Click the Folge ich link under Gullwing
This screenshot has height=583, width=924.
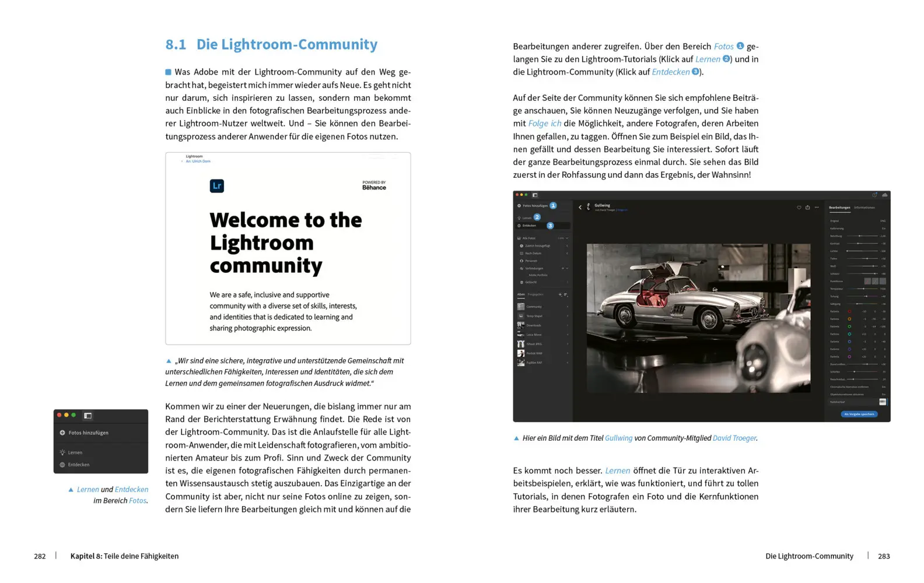622,210
